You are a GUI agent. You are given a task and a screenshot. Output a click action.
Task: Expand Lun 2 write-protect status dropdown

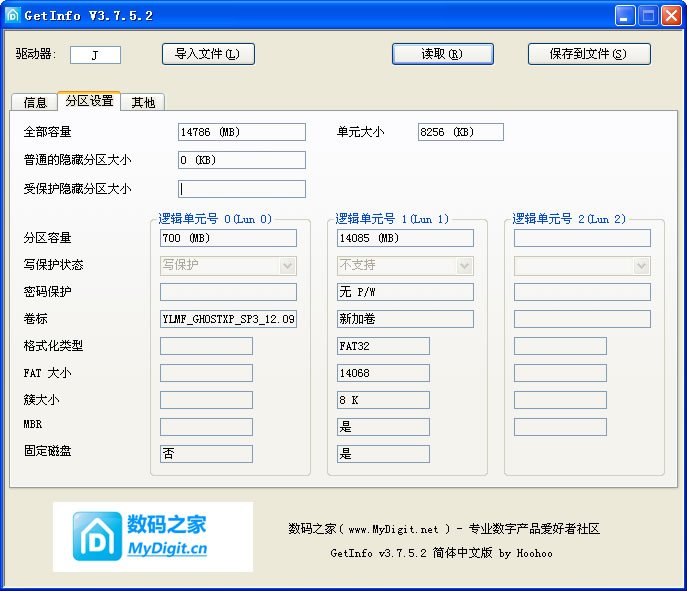coord(641,266)
